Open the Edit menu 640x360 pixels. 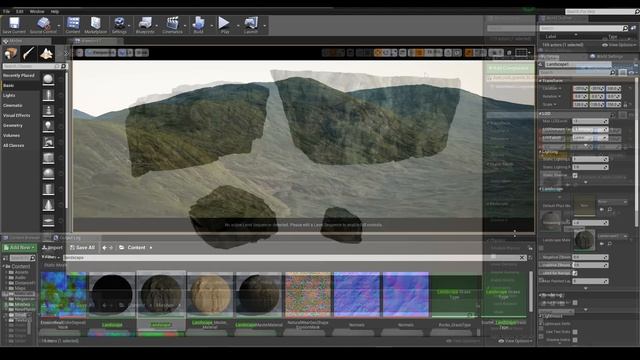(20, 12)
